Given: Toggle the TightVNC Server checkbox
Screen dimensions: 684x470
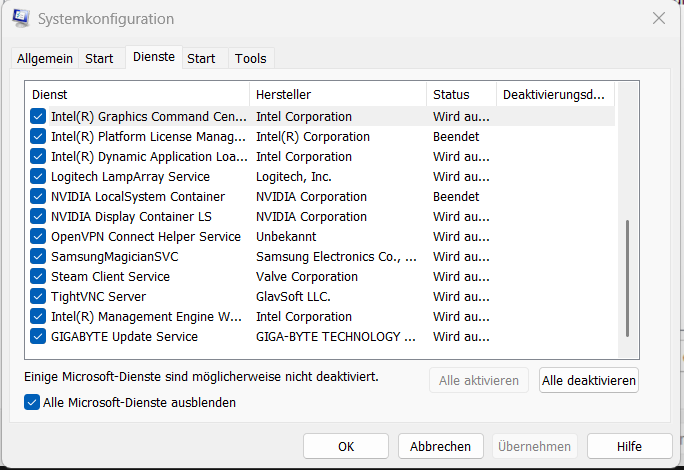Looking at the screenshot, I should pyautogui.click(x=38, y=297).
